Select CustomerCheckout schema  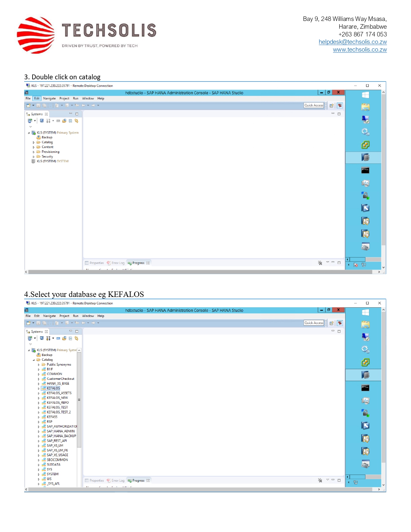click(58, 379)
